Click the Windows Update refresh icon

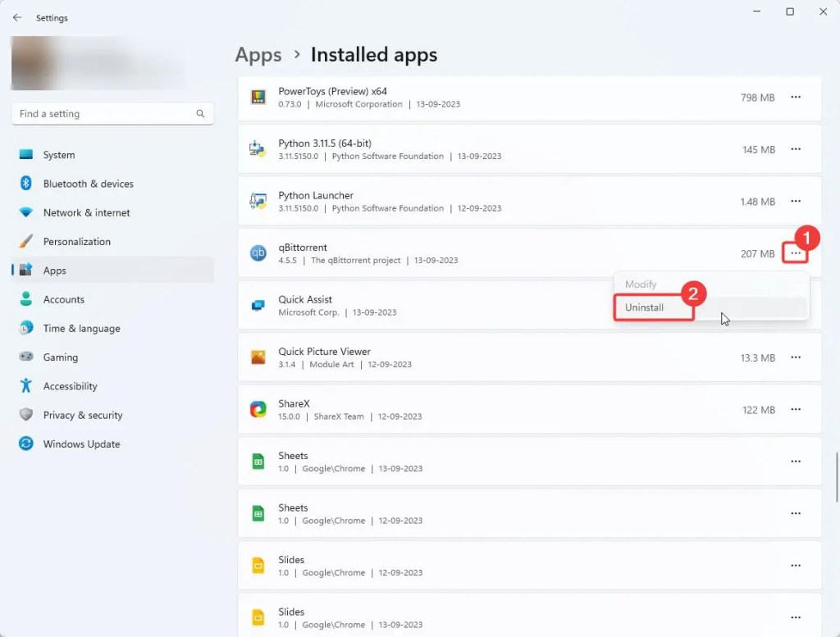click(x=25, y=444)
